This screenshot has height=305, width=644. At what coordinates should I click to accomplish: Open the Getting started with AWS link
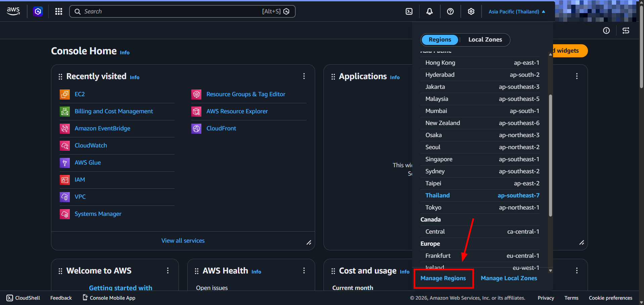tap(120, 288)
